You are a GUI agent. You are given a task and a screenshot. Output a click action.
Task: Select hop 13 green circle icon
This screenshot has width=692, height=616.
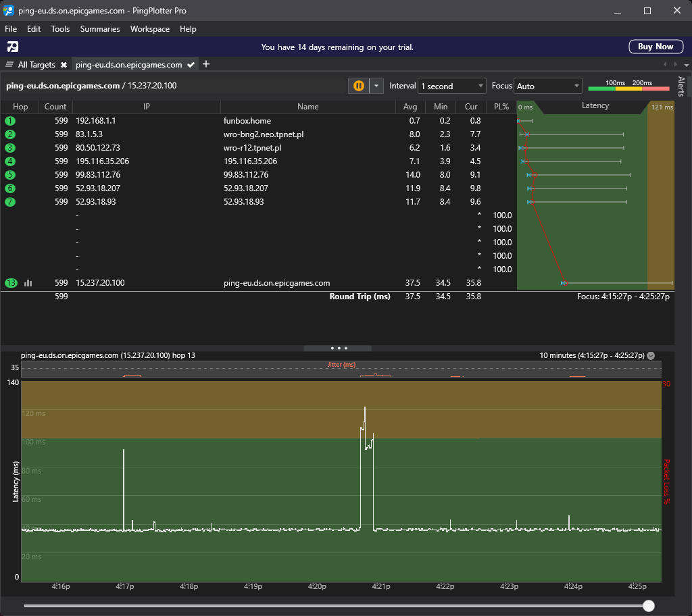pyautogui.click(x=11, y=283)
